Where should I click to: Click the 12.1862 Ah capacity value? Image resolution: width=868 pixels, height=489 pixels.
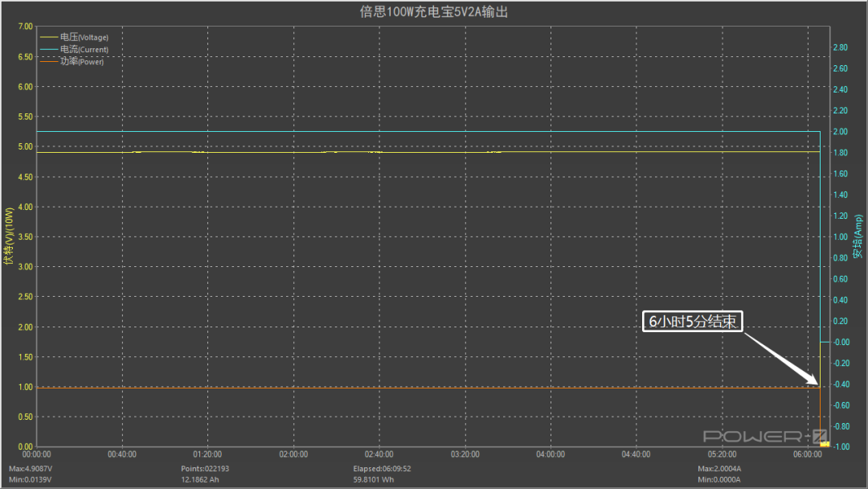tap(200, 479)
